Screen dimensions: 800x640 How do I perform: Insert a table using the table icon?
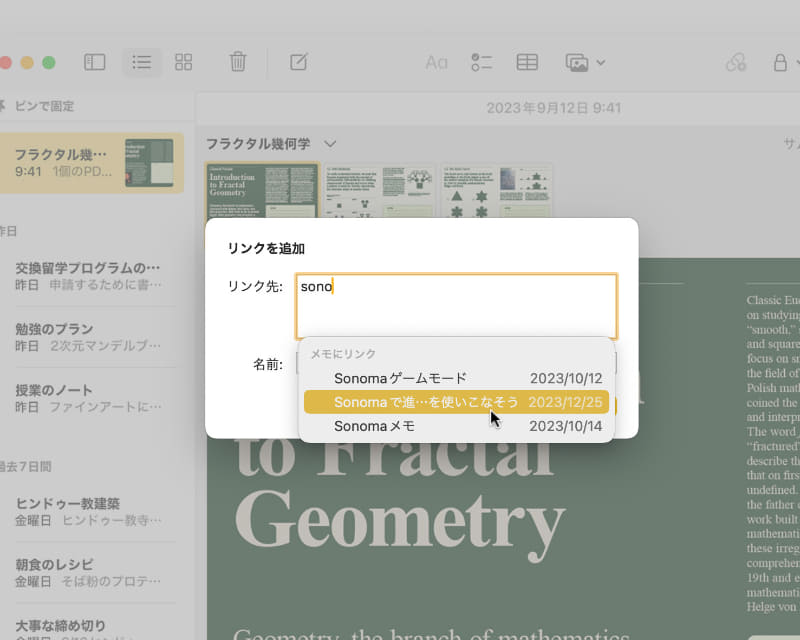coord(527,62)
